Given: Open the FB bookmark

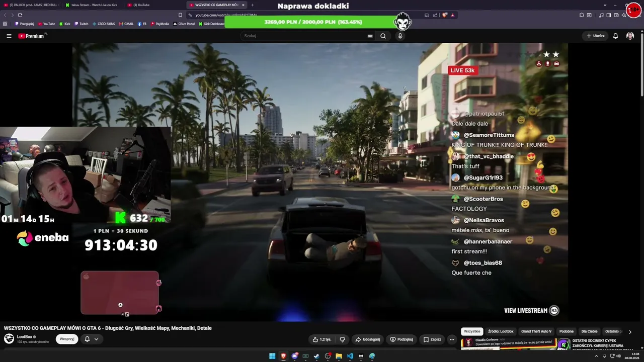Looking at the screenshot, I should point(142,24).
